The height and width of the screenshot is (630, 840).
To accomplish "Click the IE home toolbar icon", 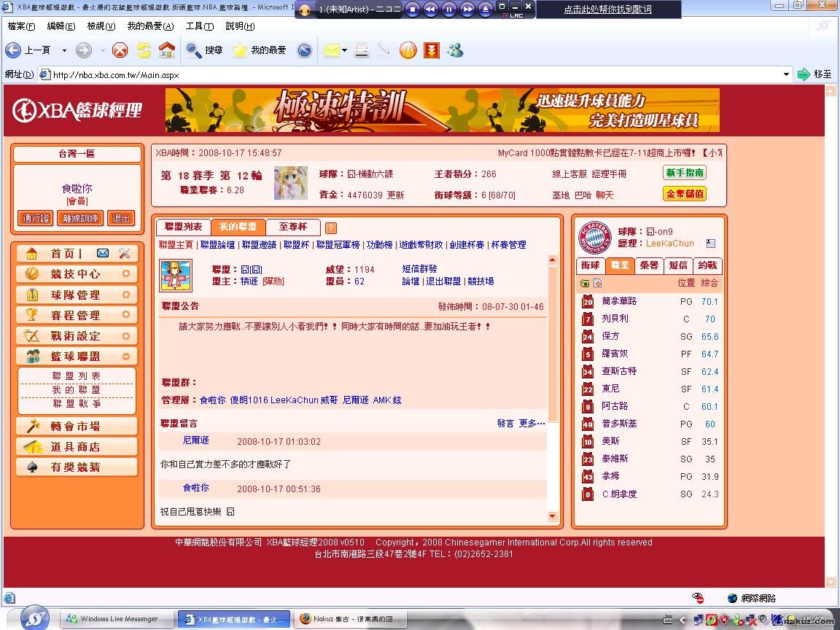I will 167,50.
